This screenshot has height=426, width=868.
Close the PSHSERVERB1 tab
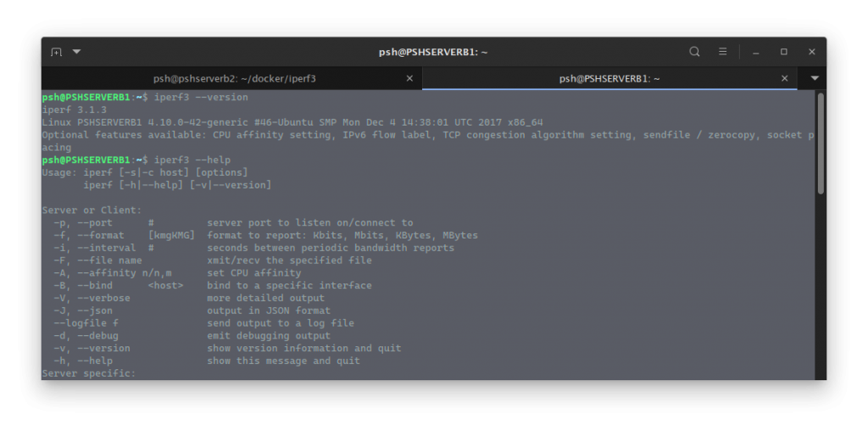(x=784, y=79)
